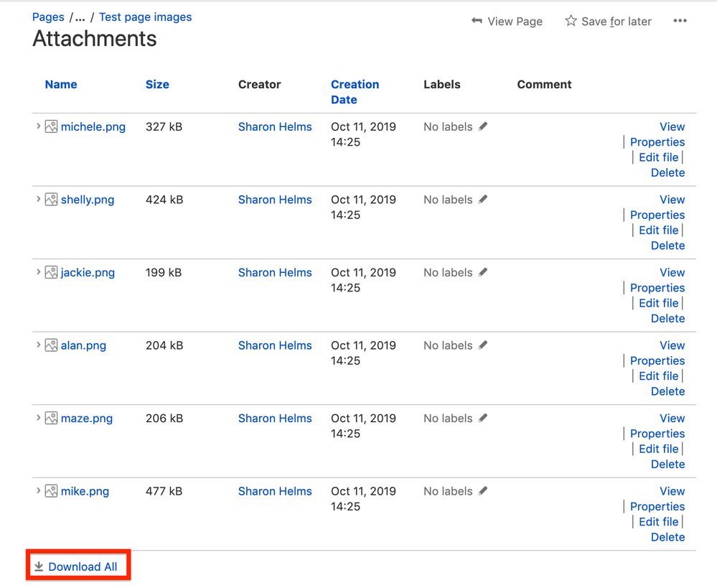Edit labels pencil icon for mike.png
The height and width of the screenshot is (588, 717).
(x=483, y=491)
